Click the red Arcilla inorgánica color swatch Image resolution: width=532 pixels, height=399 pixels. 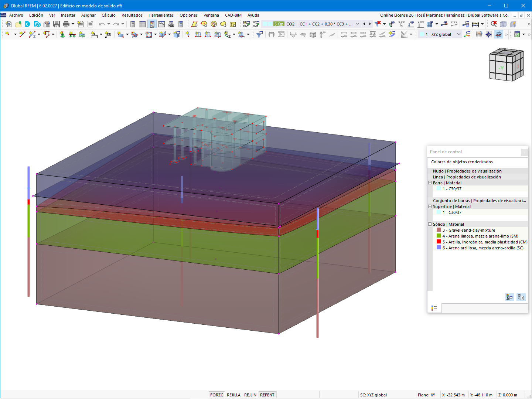coord(439,242)
